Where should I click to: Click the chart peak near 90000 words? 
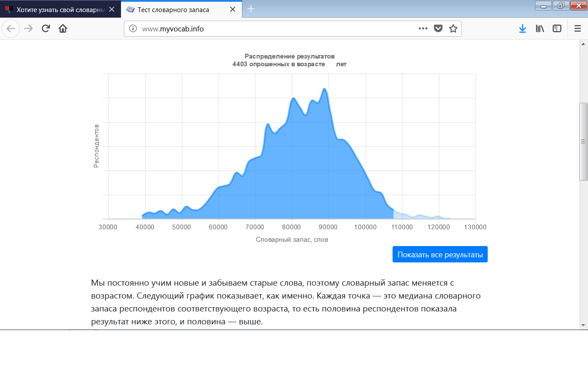pos(325,89)
